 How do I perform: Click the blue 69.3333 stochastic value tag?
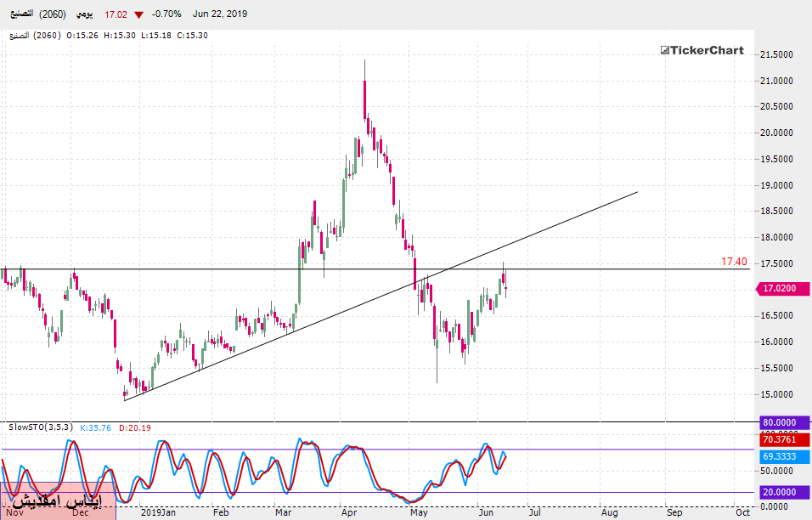pyautogui.click(x=781, y=457)
